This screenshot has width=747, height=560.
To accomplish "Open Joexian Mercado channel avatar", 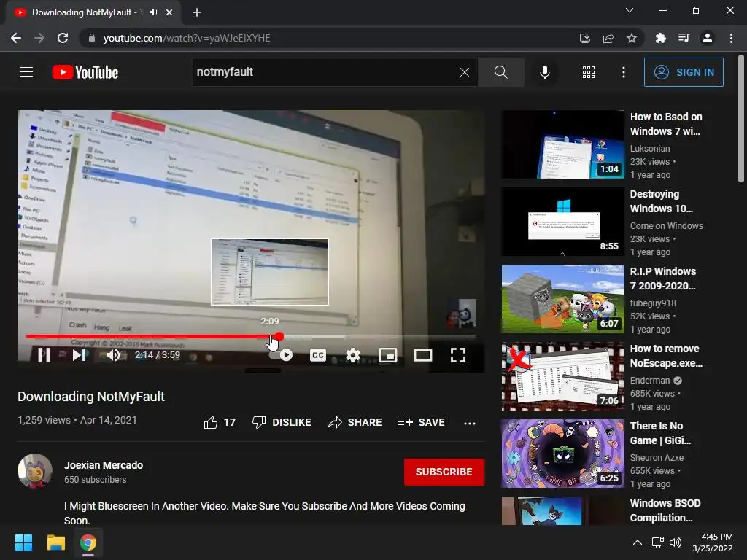I will point(35,471).
